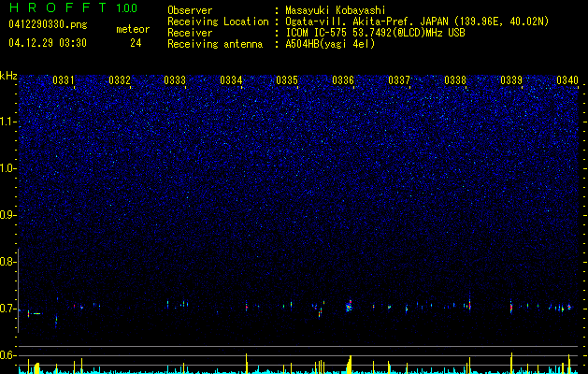Image resolution: width=588 pixels, height=374 pixels.
Task: Click the 'Observer' field label
Action: coord(190,10)
